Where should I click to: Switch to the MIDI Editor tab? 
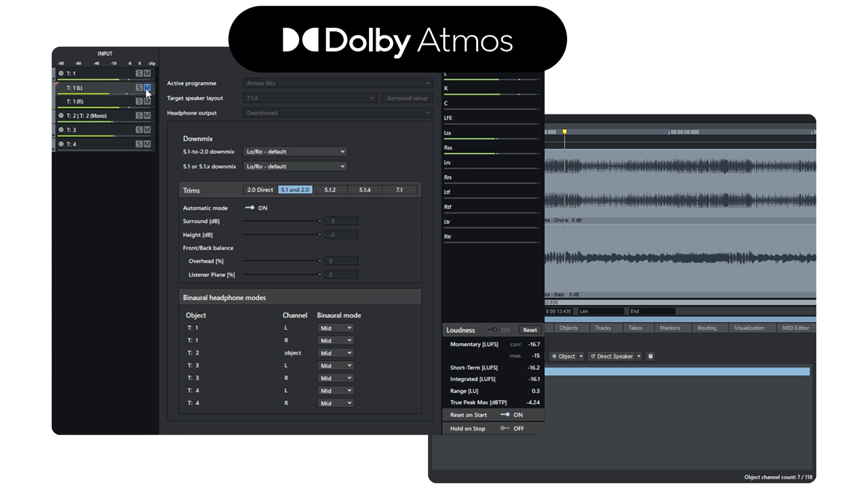[x=795, y=328]
